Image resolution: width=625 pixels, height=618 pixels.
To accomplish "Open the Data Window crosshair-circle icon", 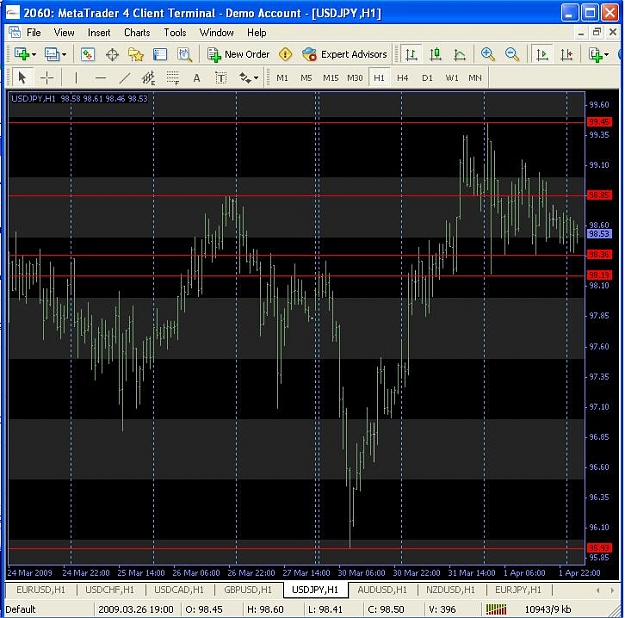I will [112, 54].
